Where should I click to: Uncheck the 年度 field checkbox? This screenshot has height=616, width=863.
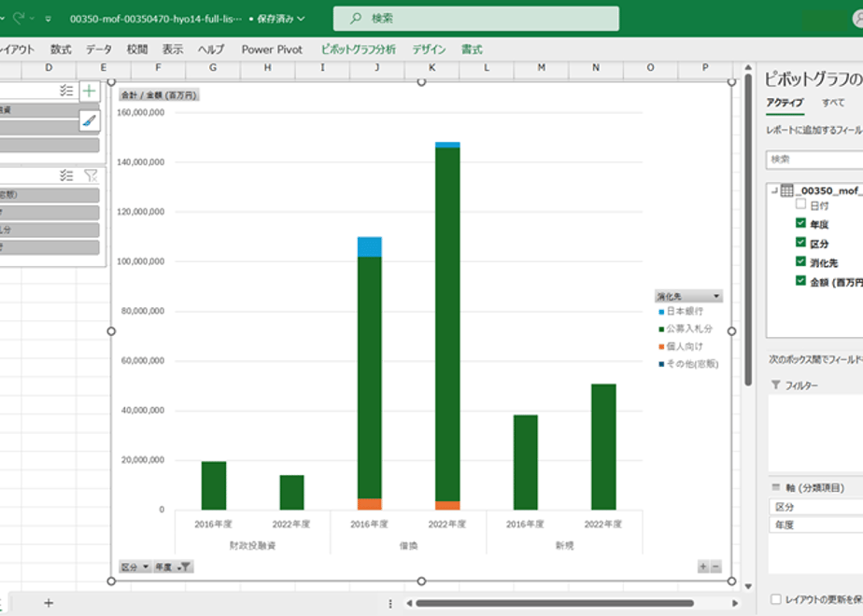[x=800, y=223]
